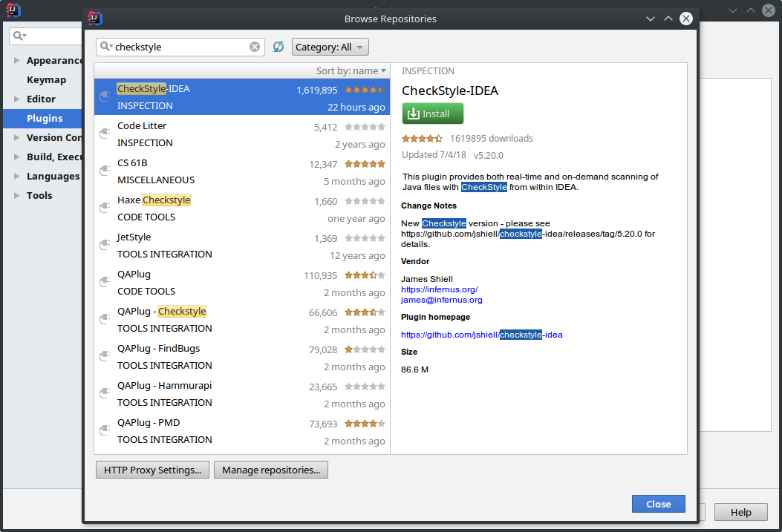Click the plugin icon beside CS 61B
This screenshot has height=532, width=782.
point(105,171)
